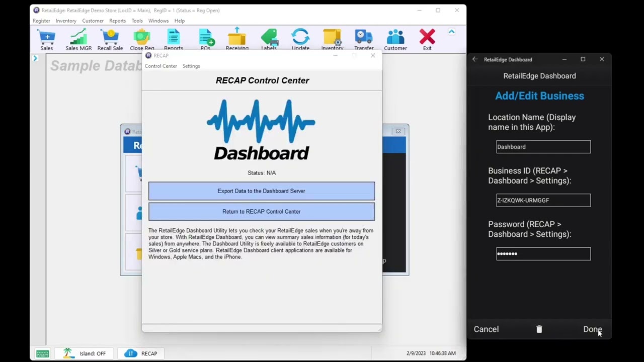The image size is (644, 362).
Task: Open Settings menu in RECAP window
Action: pyautogui.click(x=191, y=66)
